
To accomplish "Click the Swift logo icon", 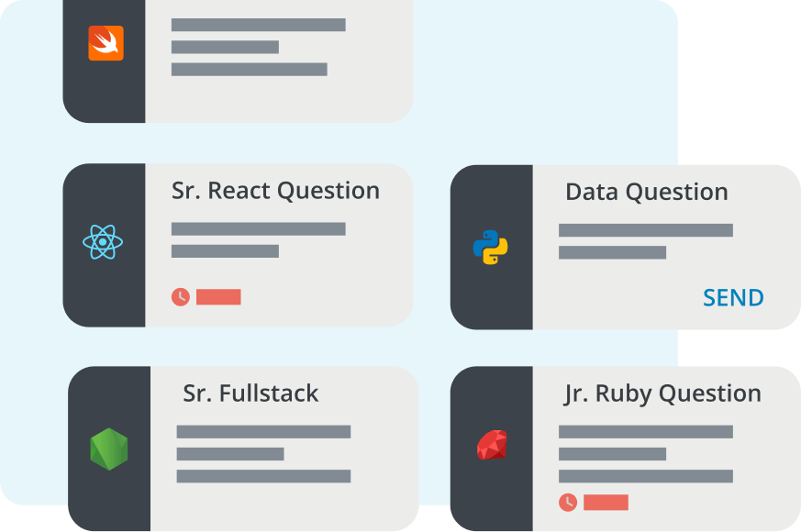I will (106, 43).
